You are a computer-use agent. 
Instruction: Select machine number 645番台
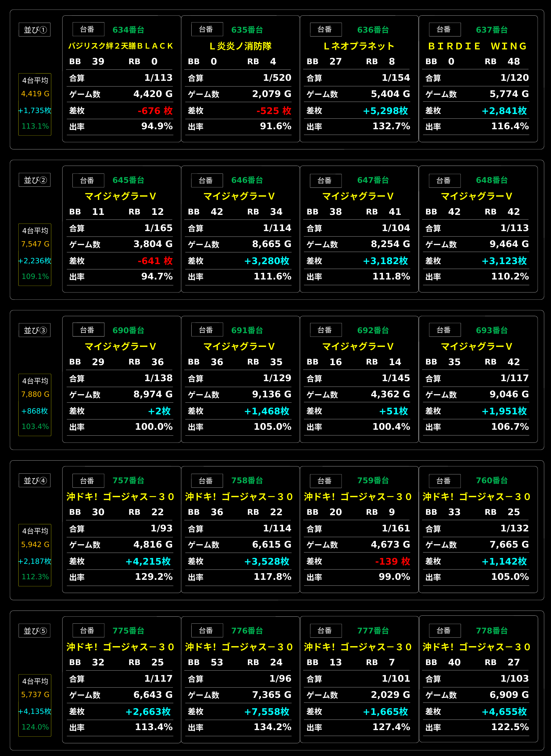click(128, 180)
